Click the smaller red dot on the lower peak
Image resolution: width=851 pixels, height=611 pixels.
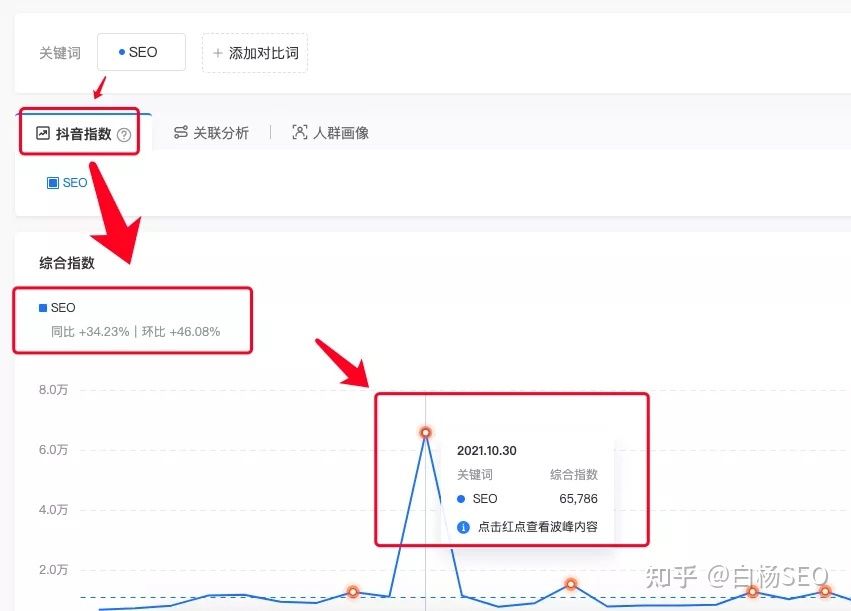(570, 583)
